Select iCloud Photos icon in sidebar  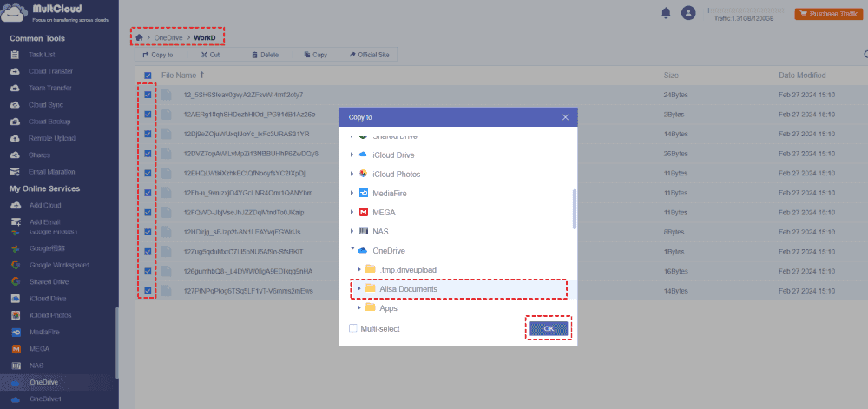[16, 315]
